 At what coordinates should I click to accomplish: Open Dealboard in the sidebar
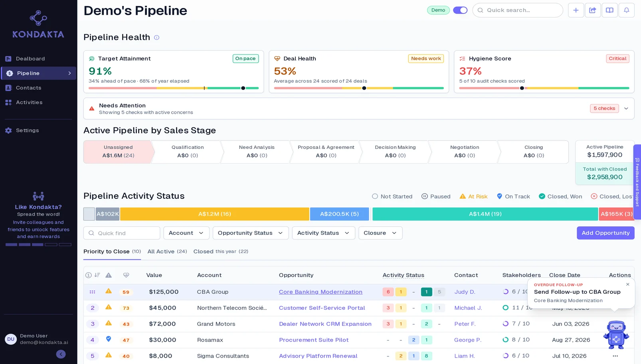(38, 59)
